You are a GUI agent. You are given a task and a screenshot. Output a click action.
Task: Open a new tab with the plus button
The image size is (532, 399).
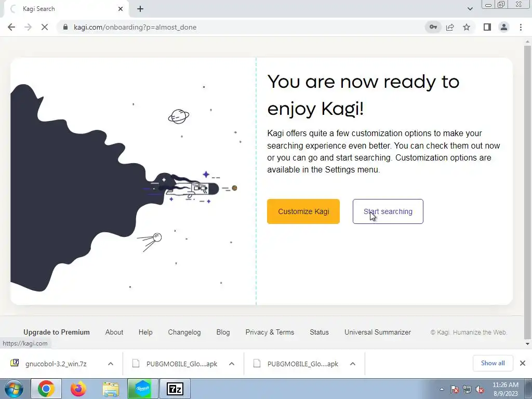point(140,9)
